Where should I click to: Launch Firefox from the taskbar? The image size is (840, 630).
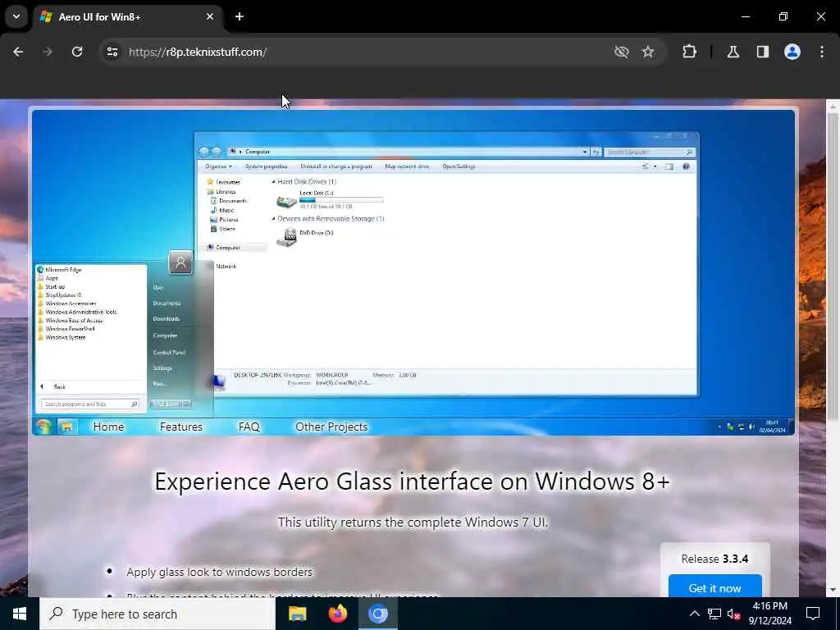pos(337,614)
